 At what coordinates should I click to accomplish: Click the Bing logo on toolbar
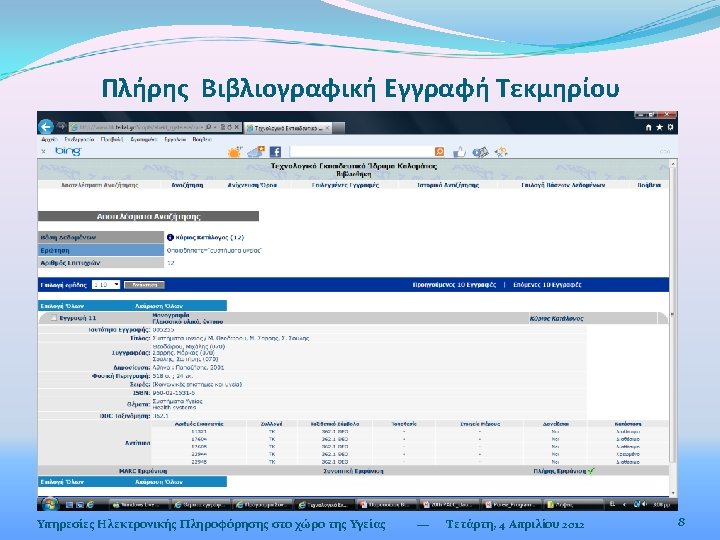pyautogui.click(x=68, y=151)
